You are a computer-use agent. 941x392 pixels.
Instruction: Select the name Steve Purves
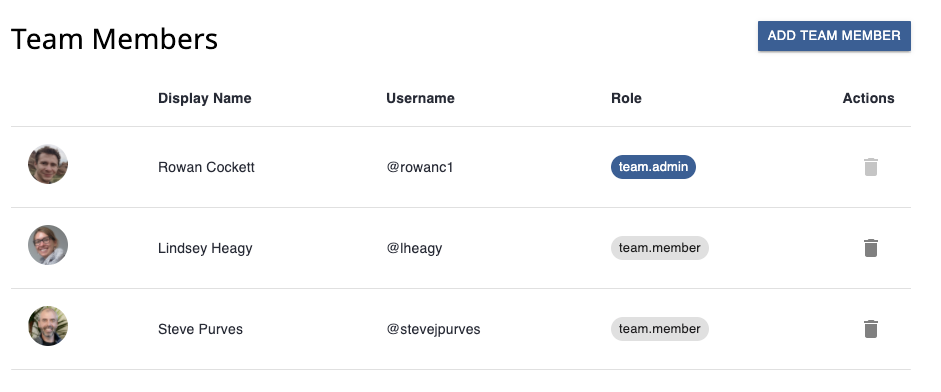click(x=200, y=330)
